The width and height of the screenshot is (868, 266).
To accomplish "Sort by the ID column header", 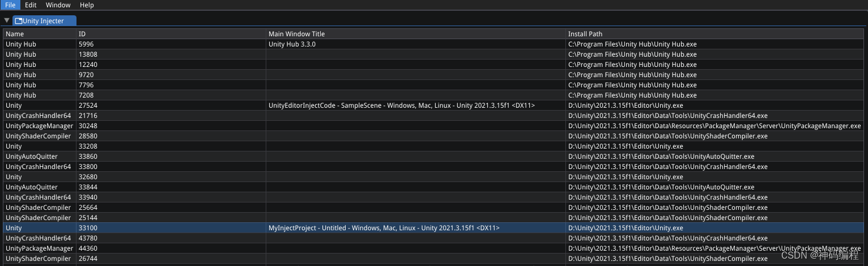I will coord(171,34).
